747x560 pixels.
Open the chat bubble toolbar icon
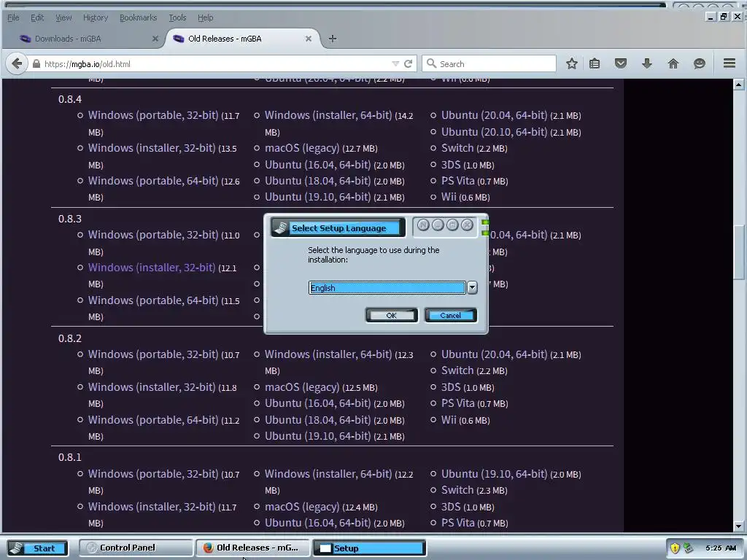699,63
